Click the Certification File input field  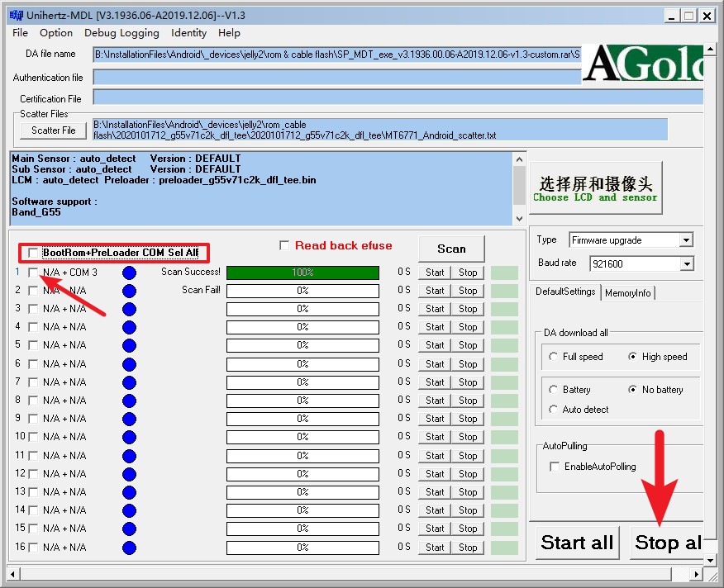click(398, 97)
